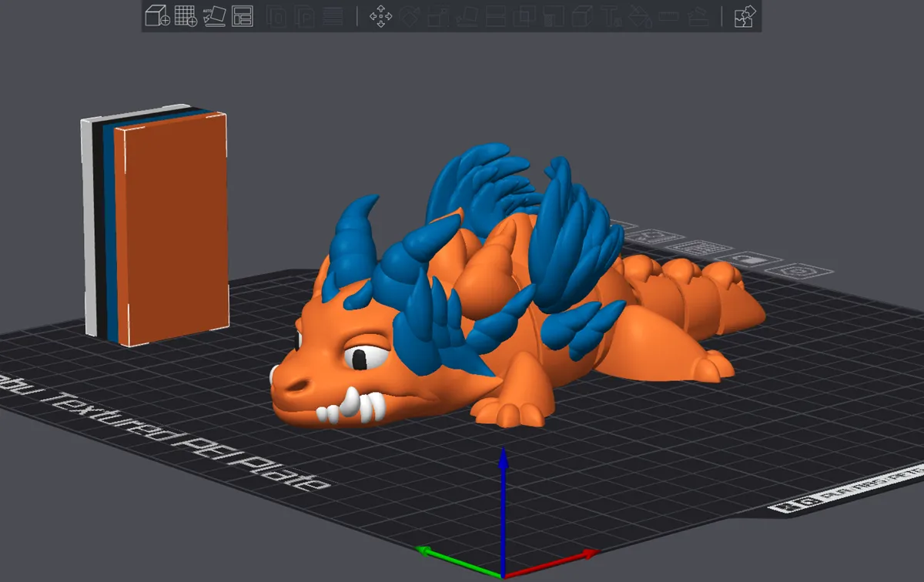Screen dimensions: 924x582
Task: Choose the Scale tool in the toolbar
Action: 438,15
